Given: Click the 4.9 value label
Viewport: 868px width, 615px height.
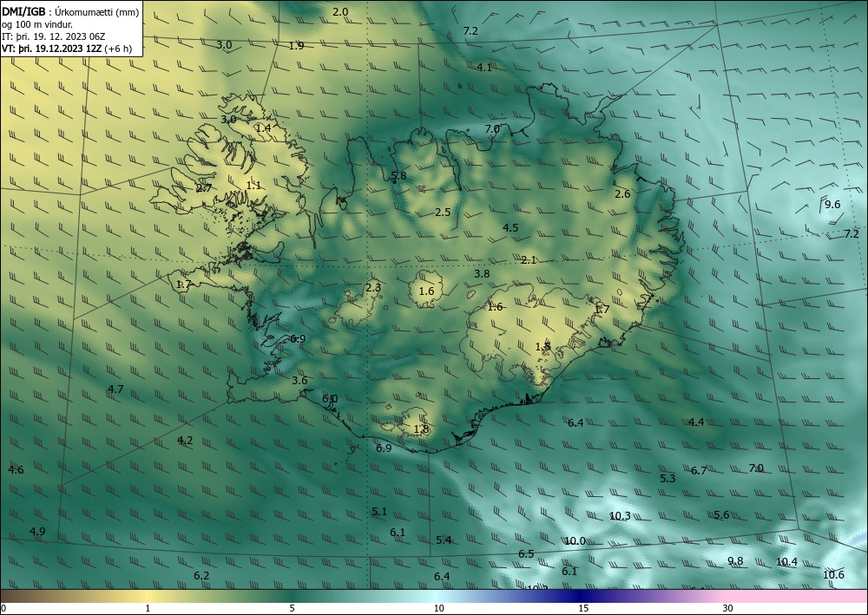Looking at the screenshot, I should point(37,532).
